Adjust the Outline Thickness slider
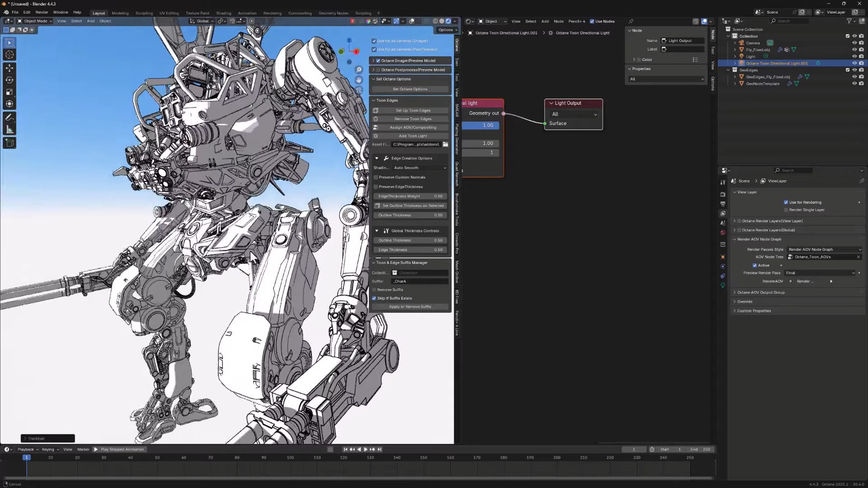 point(410,215)
